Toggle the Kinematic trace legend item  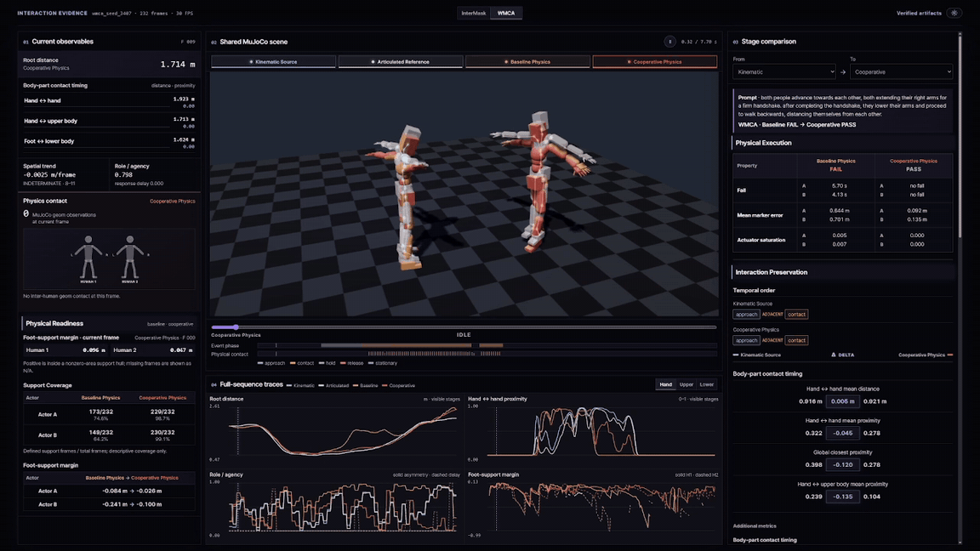(x=300, y=385)
